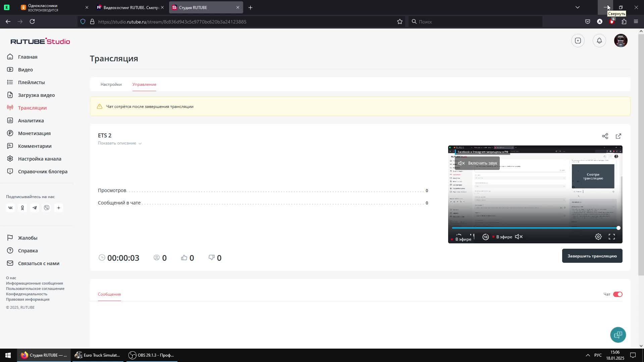The height and width of the screenshot is (362, 644).
Task: Expand Показать описание
Action: pyautogui.click(x=120, y=143)
